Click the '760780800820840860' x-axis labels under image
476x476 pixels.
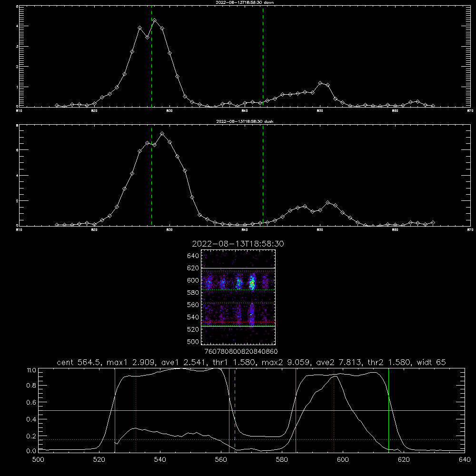coord(241,351)
